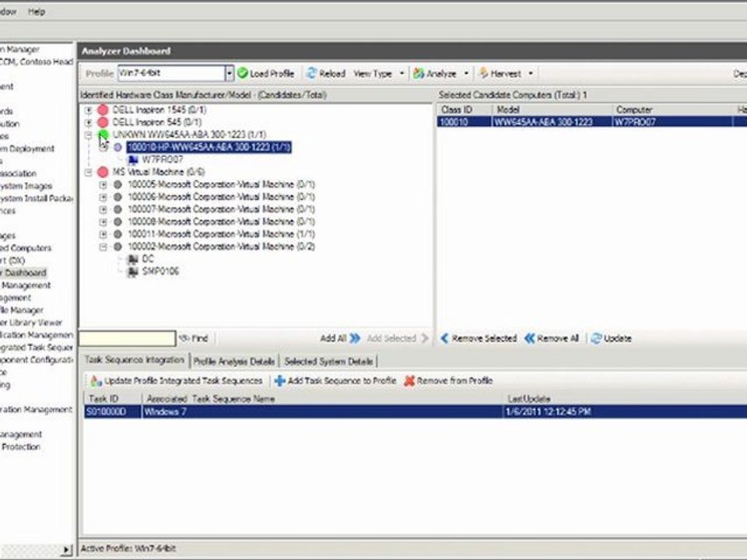Open the Analyze dropdown arrow
747x560 pixels.
(x=466, y=74)
